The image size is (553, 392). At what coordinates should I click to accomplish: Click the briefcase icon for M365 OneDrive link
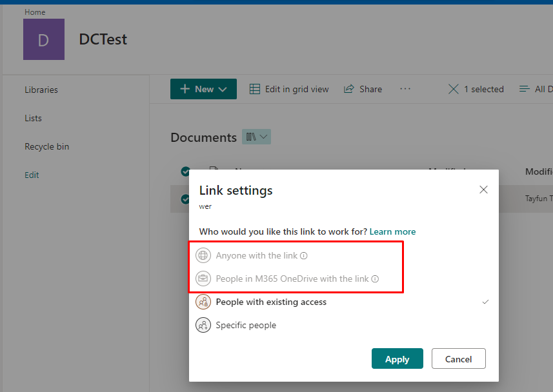pos(203,279)
